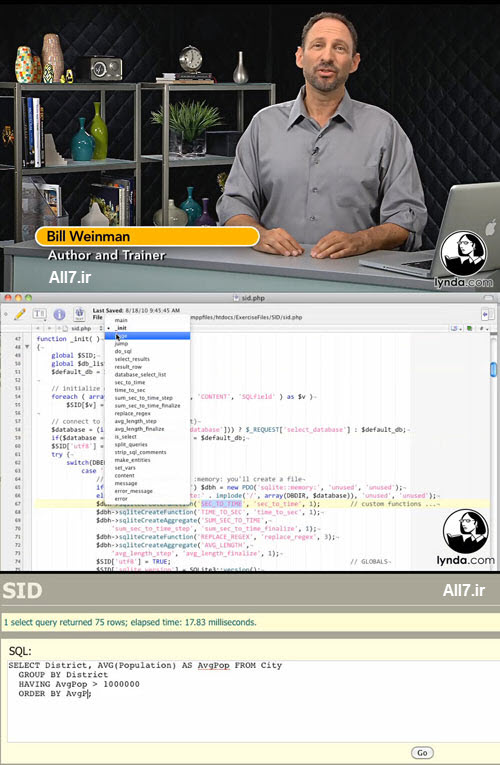Click the green marker icon at right of navigation bar
Viewport: 500px width, 765px height.
click(469, 328)
